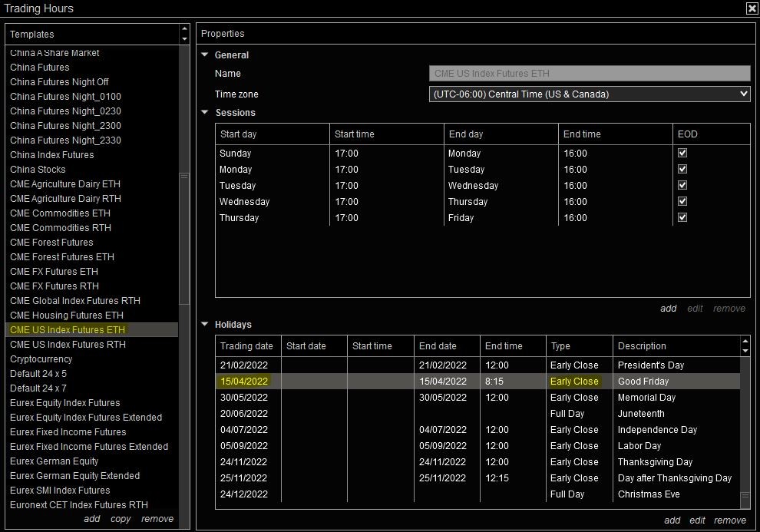Select the Cryptocurrency template

tap(41, 359)
